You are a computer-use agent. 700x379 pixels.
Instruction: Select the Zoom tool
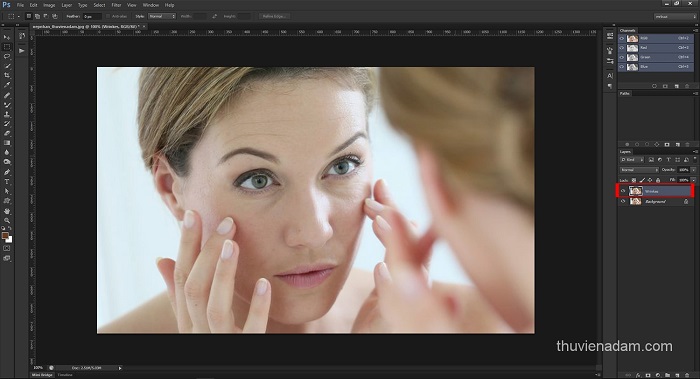pos(7,220)
